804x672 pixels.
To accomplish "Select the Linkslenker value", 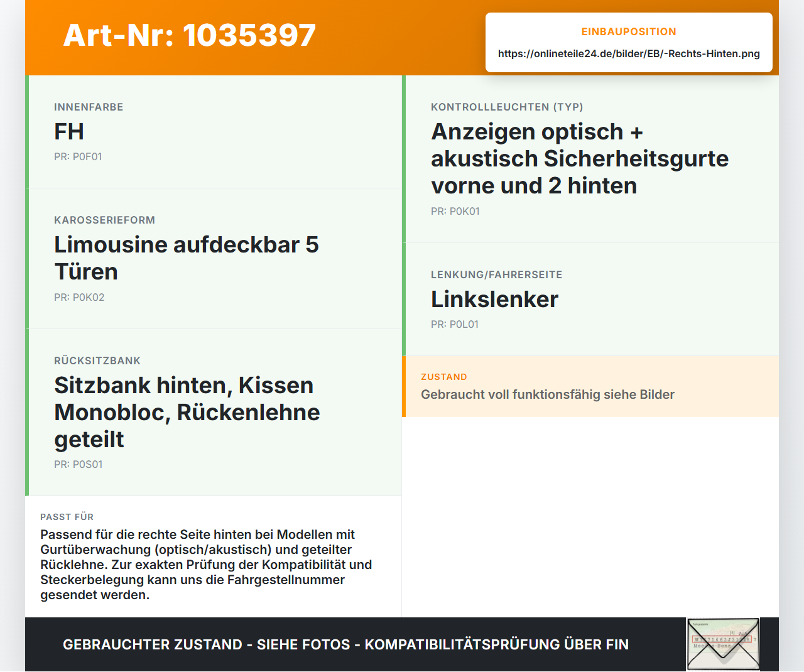I will coord(495,299).
